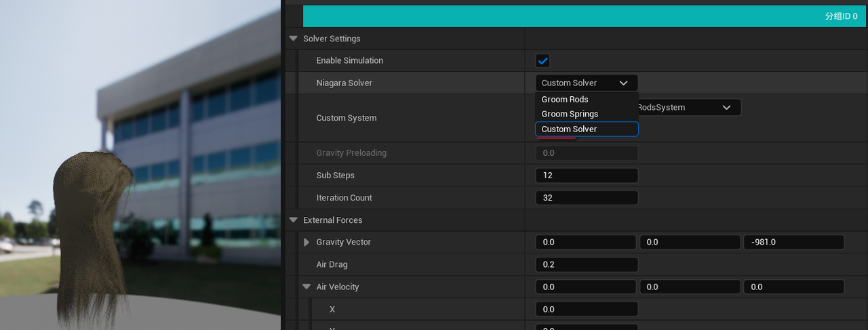Open the Niagara Solver dropdown
This screenshot has height=330, width=868.
[x=586, y=83]
